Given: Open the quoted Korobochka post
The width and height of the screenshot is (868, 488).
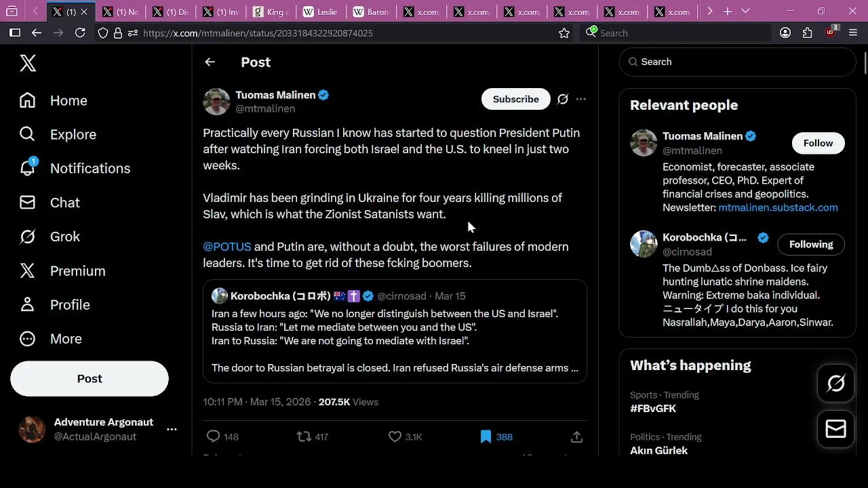Looking at the screenshot, I should (395, 331).
